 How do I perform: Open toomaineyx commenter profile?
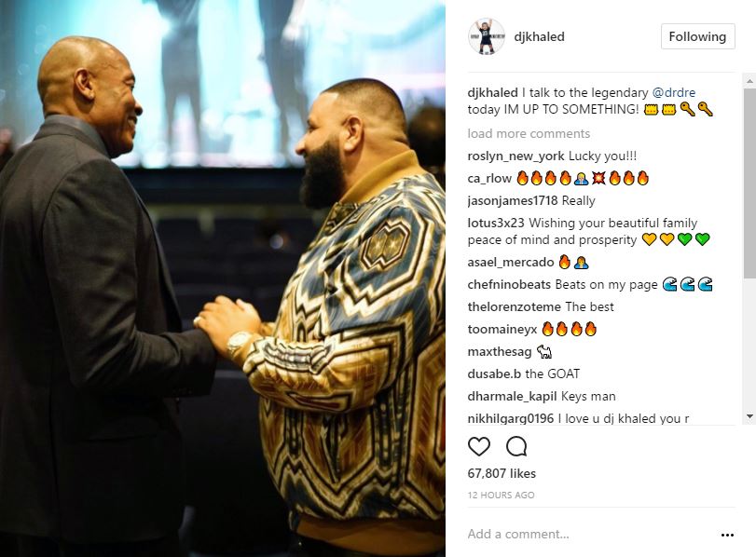click(502, 330)
